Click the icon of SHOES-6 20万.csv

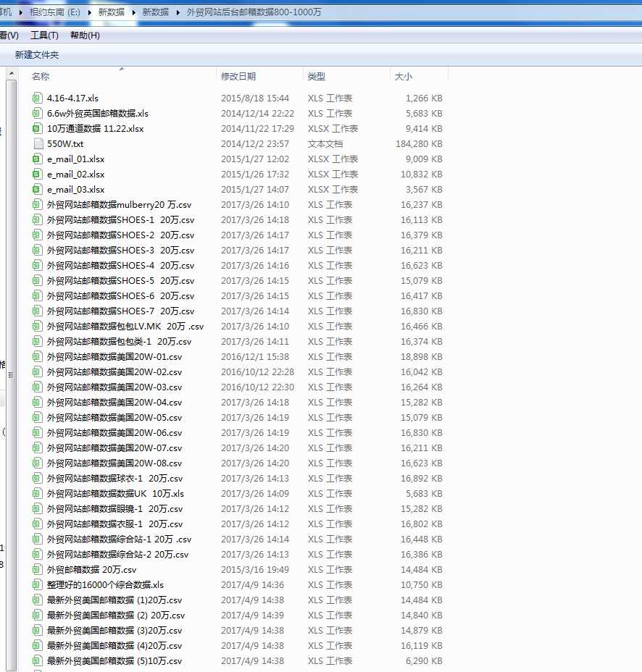tap(37, 295)
